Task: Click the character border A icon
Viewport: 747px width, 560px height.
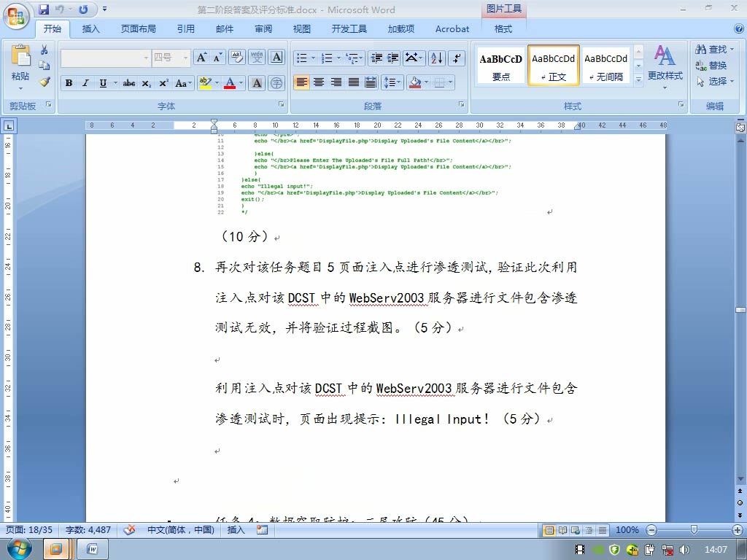Action: click(x=276, y=58)
